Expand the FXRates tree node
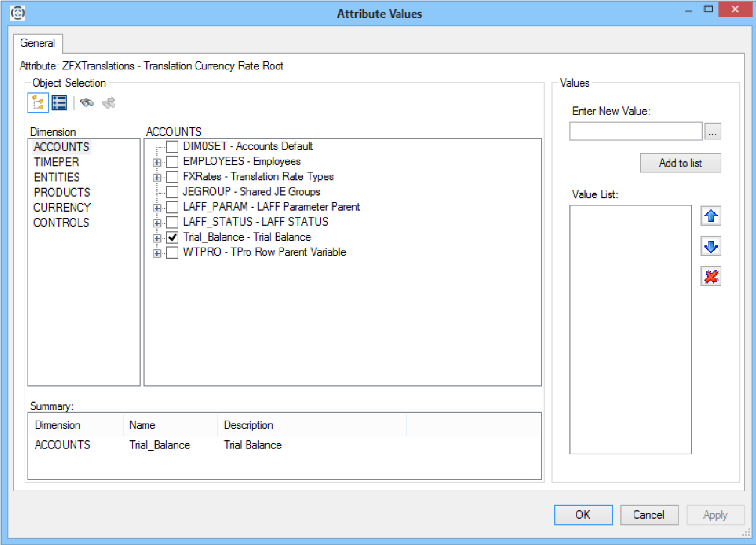 (157, 178)
